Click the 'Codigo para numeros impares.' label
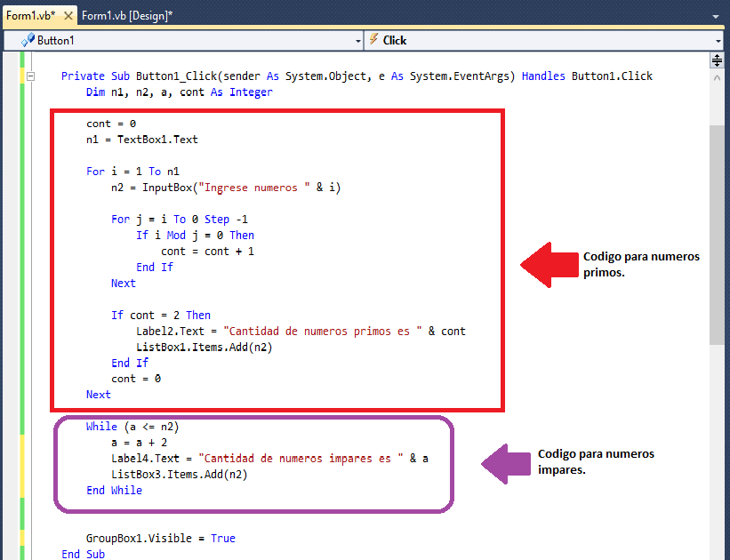The width and height of the screenshot is (730, 560). point(596,461)
